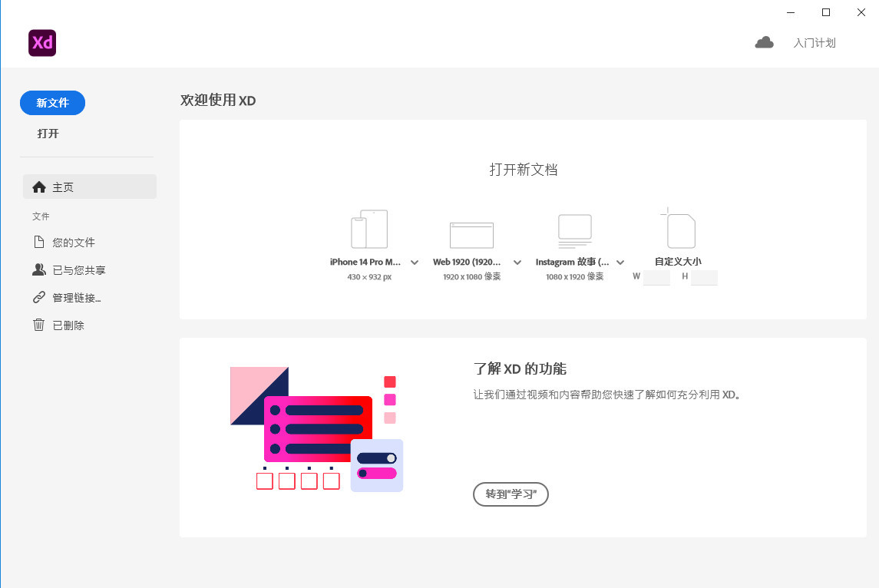The height and width of the screenshot is (588, 879).
Task: Select the 主页 home item
Action: pos(90,187)
